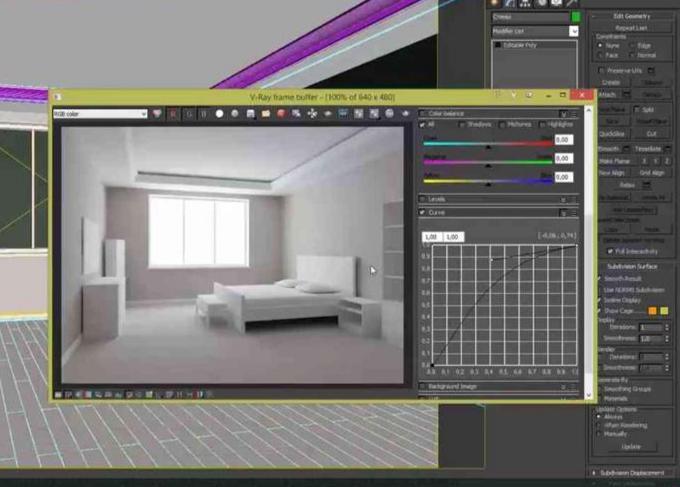Click the Update button
680x487 pixels.
pos(631,447)
